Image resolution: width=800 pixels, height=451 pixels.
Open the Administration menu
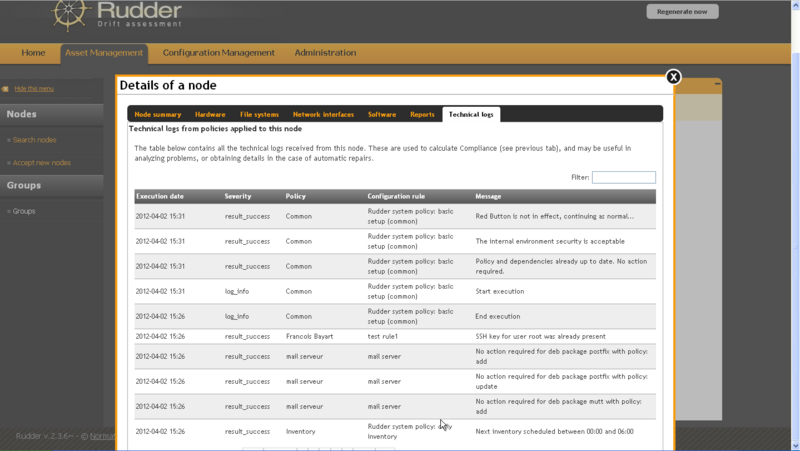point(325,53)
